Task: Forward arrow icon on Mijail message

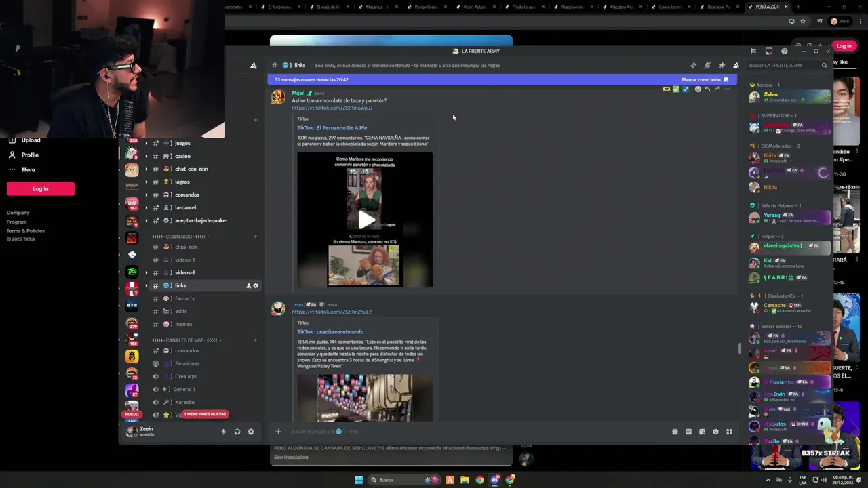Action: pos(717,89)
